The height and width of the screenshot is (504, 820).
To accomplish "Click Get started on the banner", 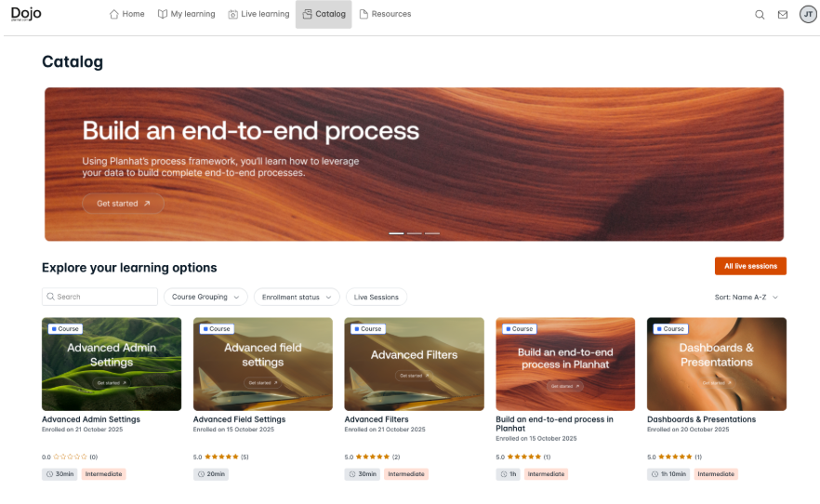I will click(124, 204).
